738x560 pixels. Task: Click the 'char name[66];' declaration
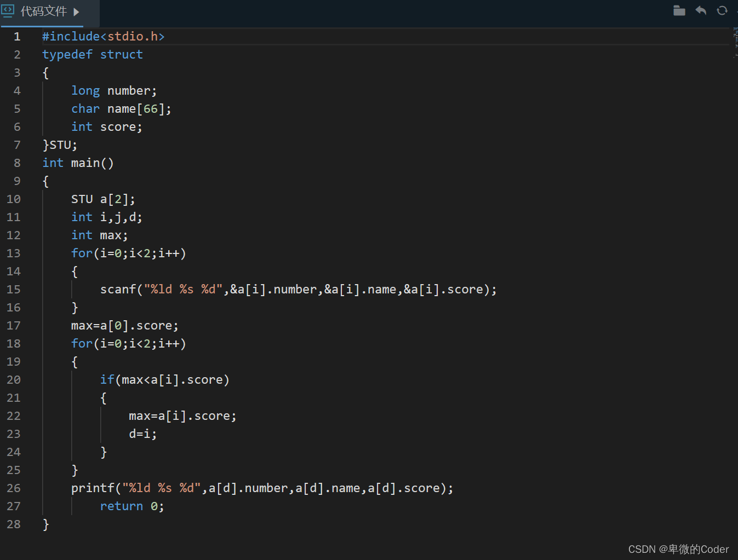point(121,108)
